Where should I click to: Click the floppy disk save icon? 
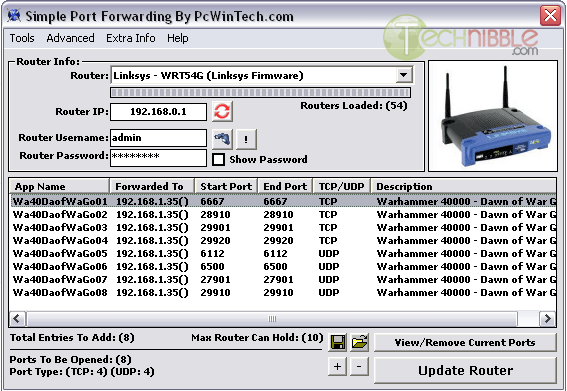tap(338, 342)
